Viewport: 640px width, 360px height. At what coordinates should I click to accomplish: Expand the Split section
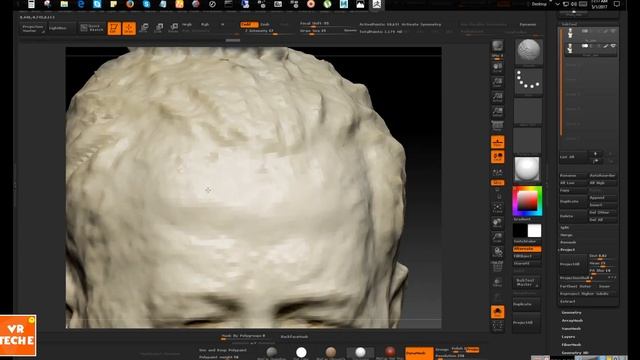tap(565, 227)
